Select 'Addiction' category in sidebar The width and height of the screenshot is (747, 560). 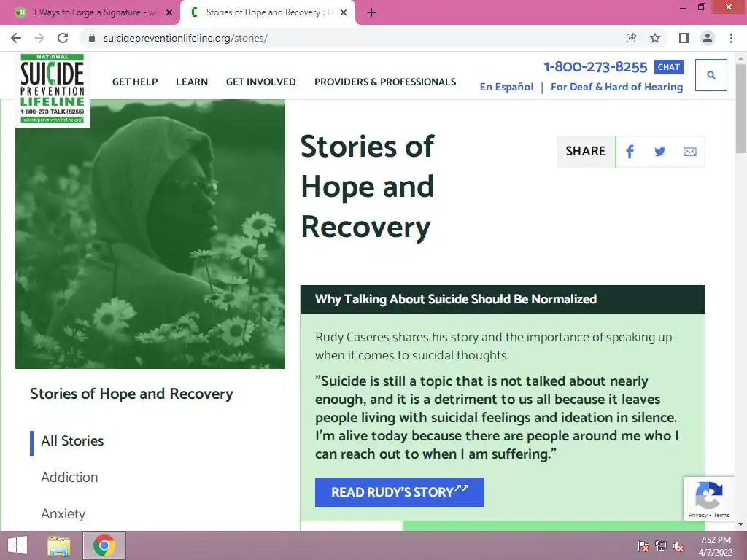click(69, 477)
